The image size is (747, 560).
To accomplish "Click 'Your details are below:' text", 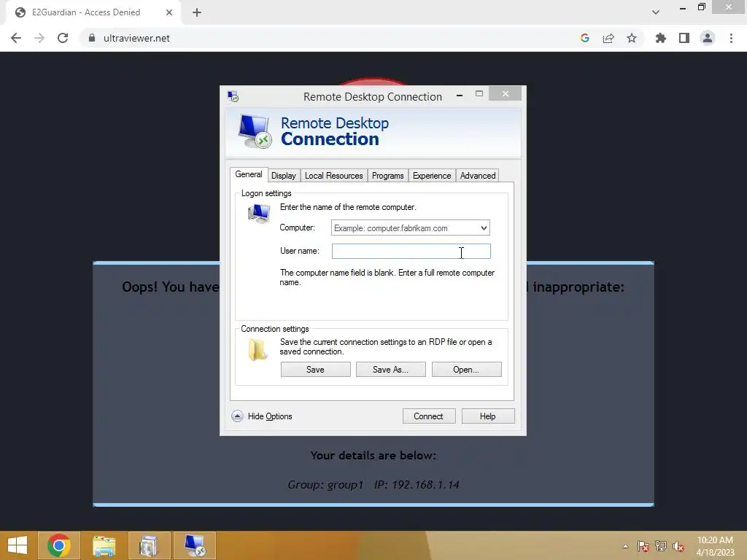I will [x=373, y=456].
